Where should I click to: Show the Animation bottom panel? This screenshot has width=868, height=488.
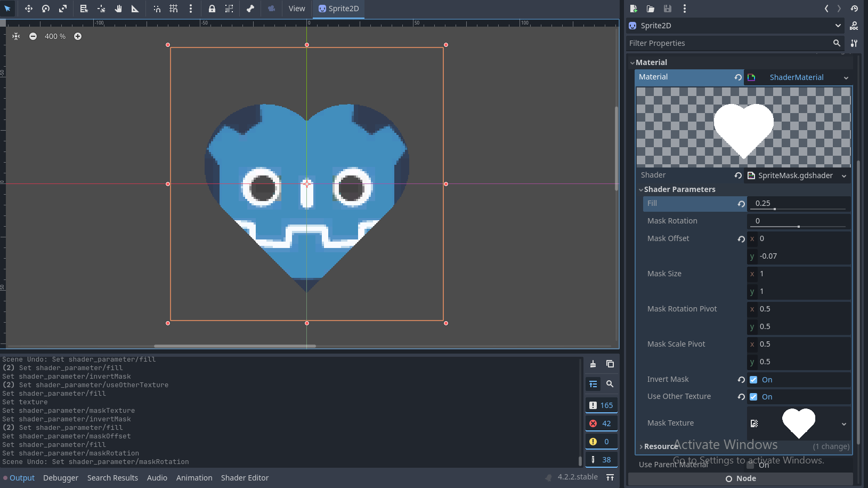(x=194, y=478)
